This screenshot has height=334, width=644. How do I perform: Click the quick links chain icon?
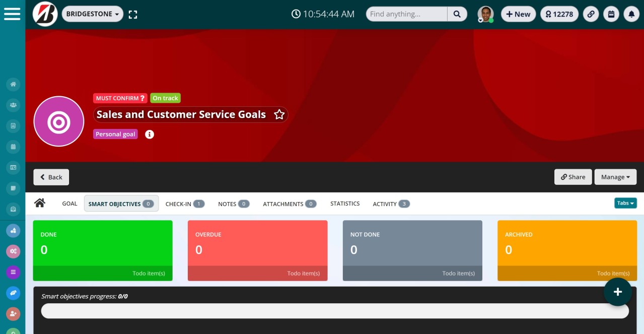591,14
